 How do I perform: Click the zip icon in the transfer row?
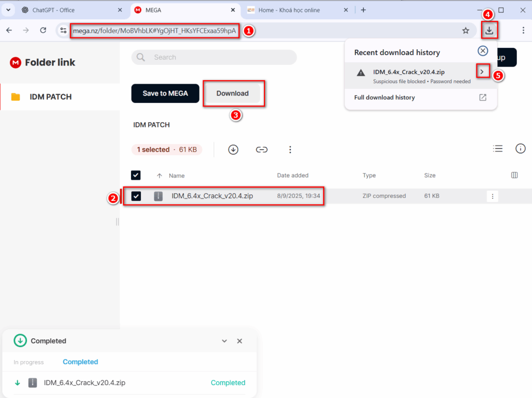coord(33,383)
